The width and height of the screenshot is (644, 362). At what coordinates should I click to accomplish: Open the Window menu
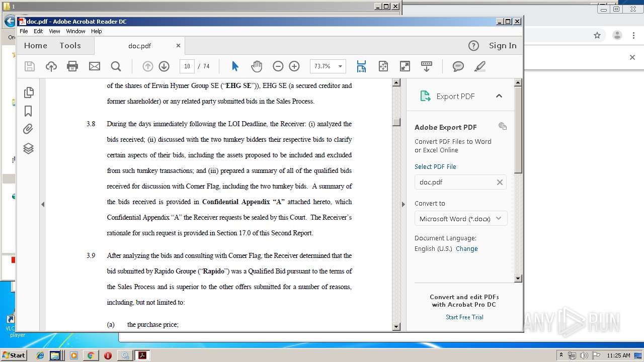pyautogui.click(x=75, y=31)
